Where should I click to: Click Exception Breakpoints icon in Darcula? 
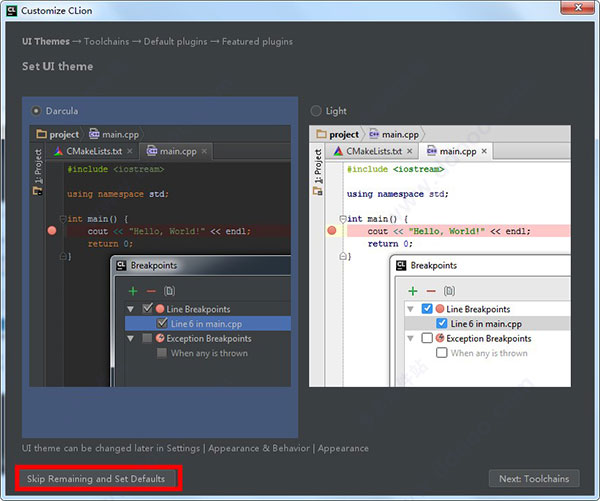click(160, 338)
